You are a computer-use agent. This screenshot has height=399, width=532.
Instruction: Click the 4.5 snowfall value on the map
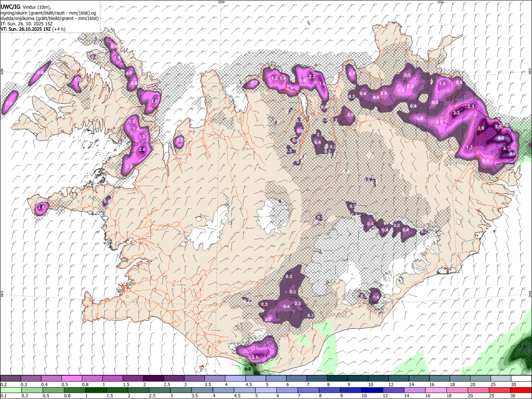click(500, 138)
